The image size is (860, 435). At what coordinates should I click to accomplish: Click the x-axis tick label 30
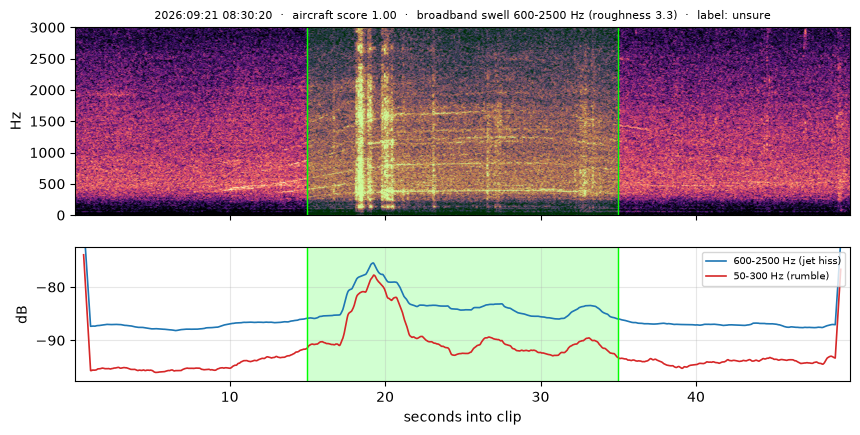541,396
